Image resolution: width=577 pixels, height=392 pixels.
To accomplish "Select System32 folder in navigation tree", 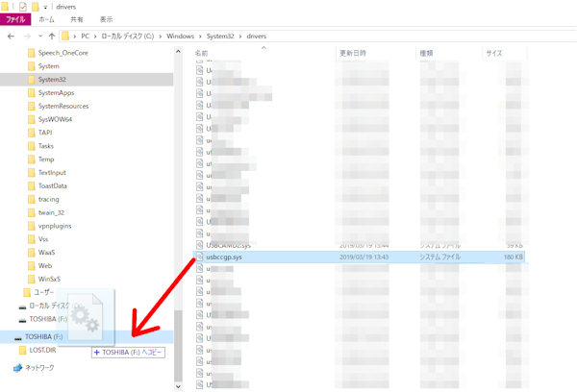I will coord(52,80).
